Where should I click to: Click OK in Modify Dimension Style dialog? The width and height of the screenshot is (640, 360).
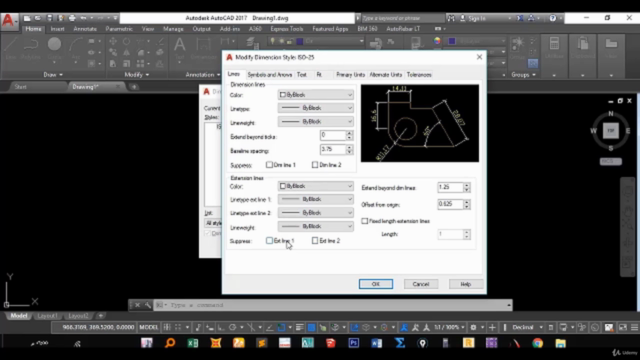pyautogui.click(x=376, y=284)
